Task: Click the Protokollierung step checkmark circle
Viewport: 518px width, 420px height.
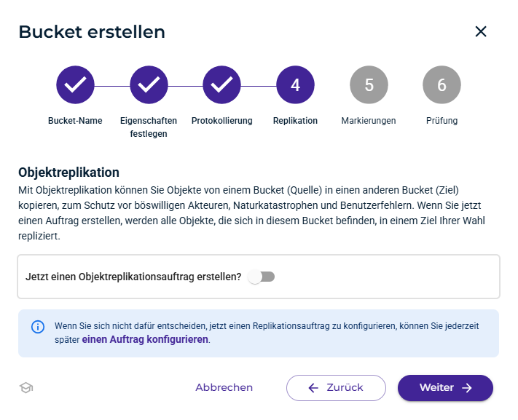Action: [221, 85]
